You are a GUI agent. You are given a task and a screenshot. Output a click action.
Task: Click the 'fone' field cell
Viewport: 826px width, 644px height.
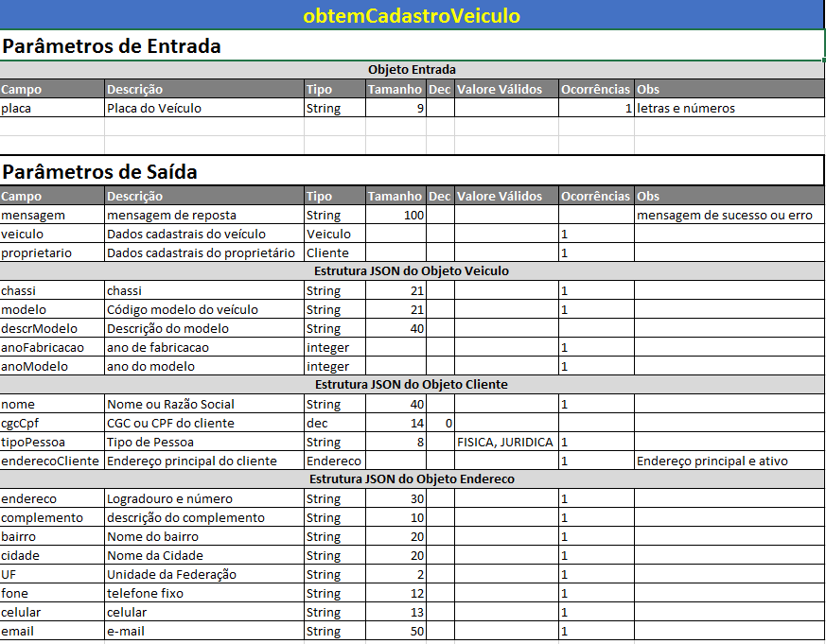[x=52, y=594]
